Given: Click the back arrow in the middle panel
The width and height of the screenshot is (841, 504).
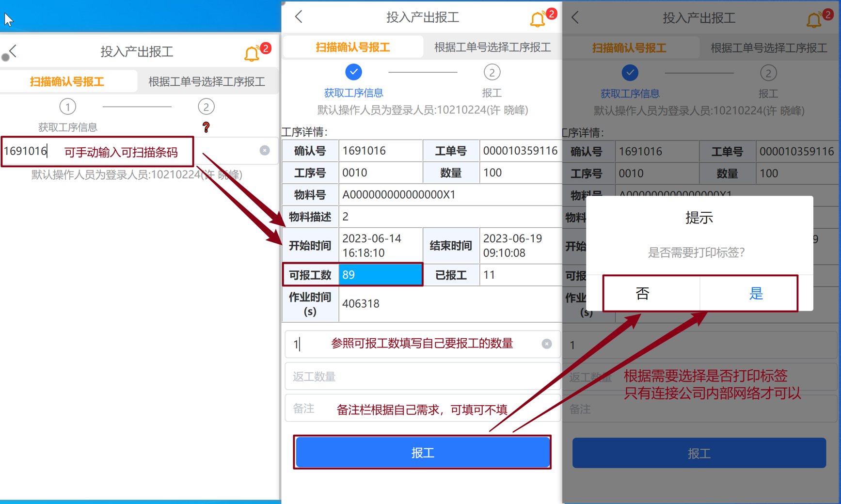Looking at the screenshot, I should pos(299,16).
